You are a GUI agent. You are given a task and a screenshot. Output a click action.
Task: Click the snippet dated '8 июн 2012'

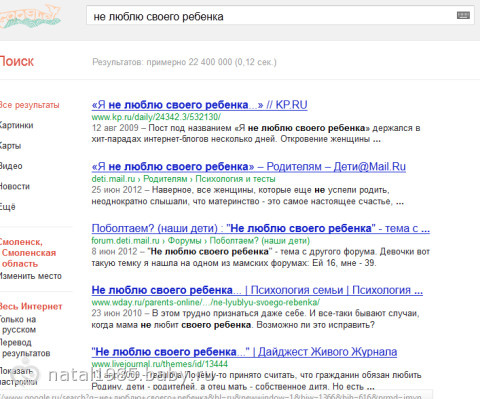[x=261, y=257]
